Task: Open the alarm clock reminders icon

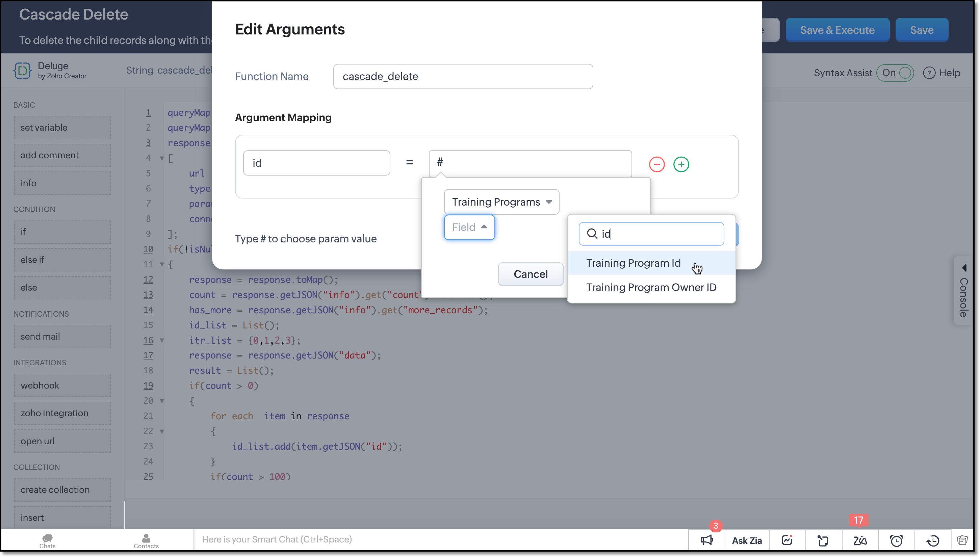Action: click(x=896, y=540)
